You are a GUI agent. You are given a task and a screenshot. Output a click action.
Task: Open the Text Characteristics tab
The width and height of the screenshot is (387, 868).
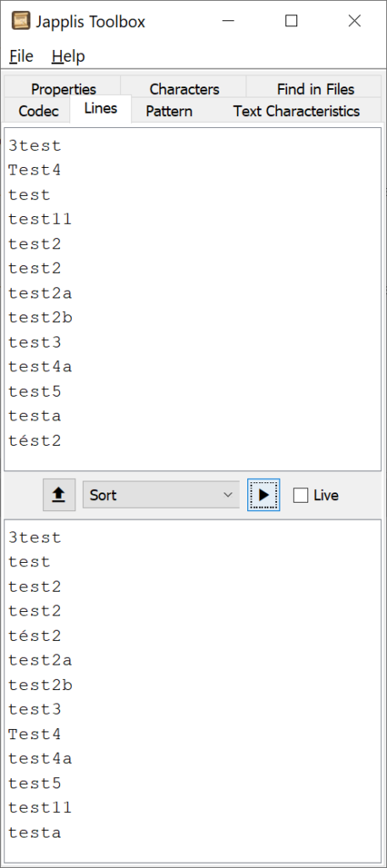click(x=296, y=111)
